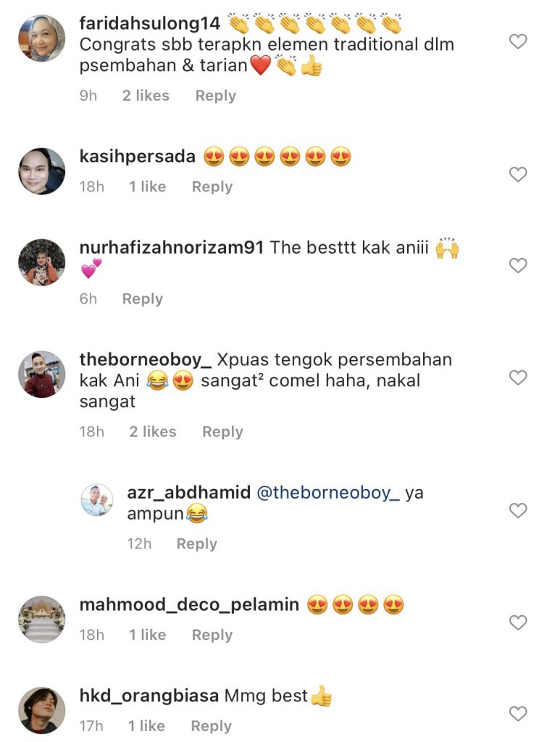Tap heart icon beside kasihpersada's comment

point(518,175)
